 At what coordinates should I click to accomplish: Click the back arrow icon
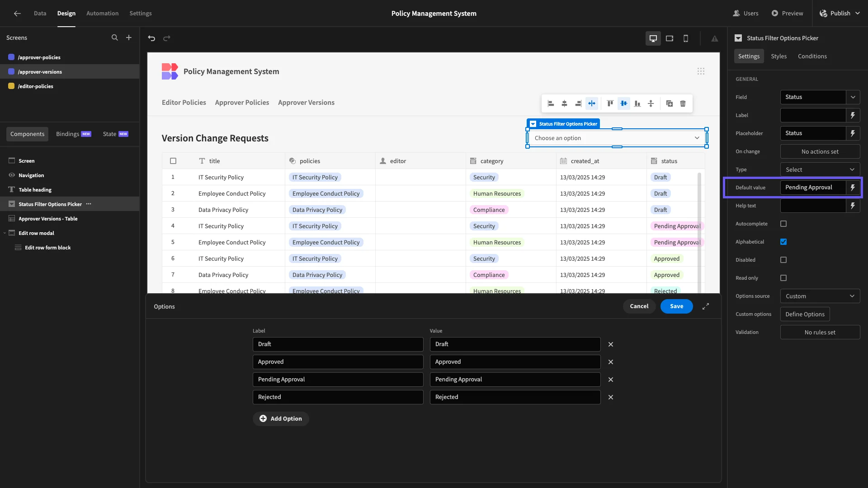tap(17, 14)
